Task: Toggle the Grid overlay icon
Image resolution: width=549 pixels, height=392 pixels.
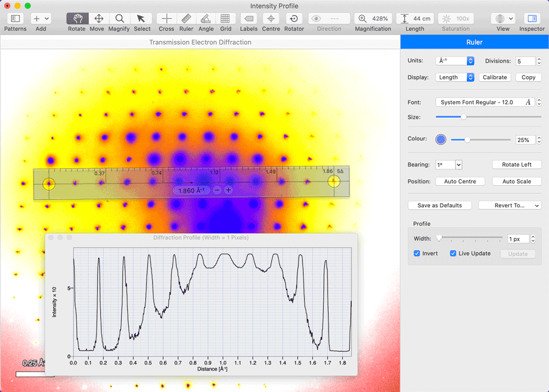Action: [x=225, y=19]
